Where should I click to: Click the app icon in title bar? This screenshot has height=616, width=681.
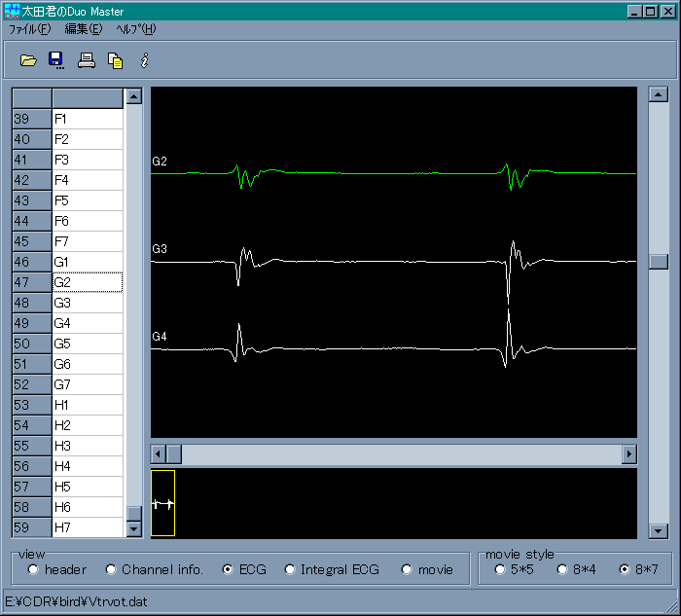point(12,11)
